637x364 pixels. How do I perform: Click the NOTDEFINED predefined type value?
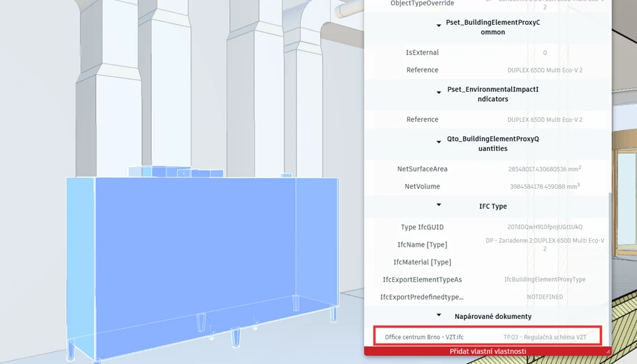coord(545,297)
